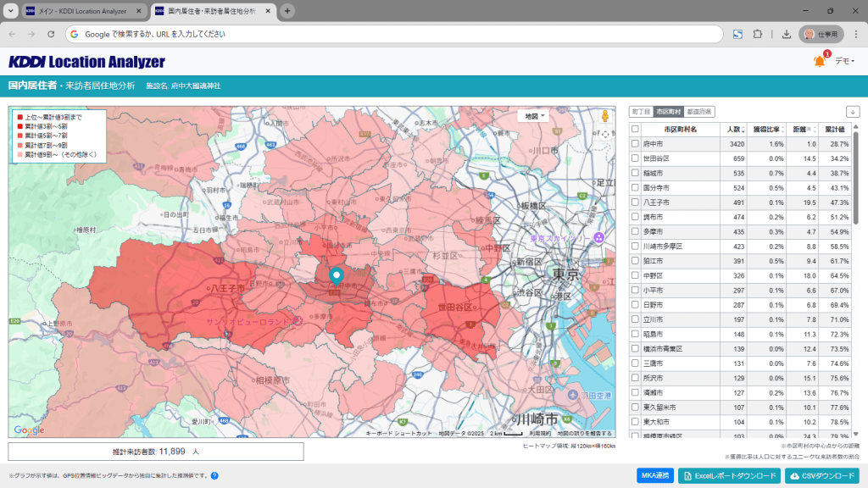Open Chrome extensions puzzle icon
The width and height of the screenshot is (868, 488).
pos(758,34)
